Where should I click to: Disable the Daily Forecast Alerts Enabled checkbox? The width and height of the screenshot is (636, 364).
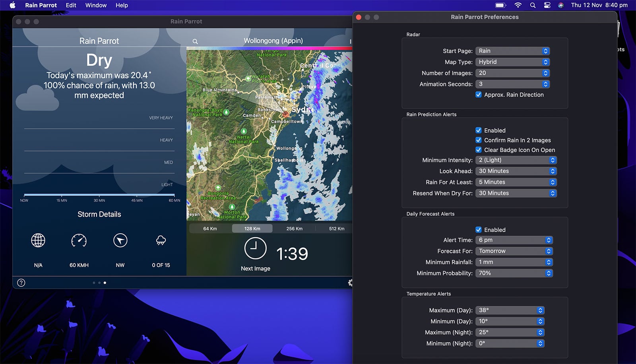pos(479,230)
